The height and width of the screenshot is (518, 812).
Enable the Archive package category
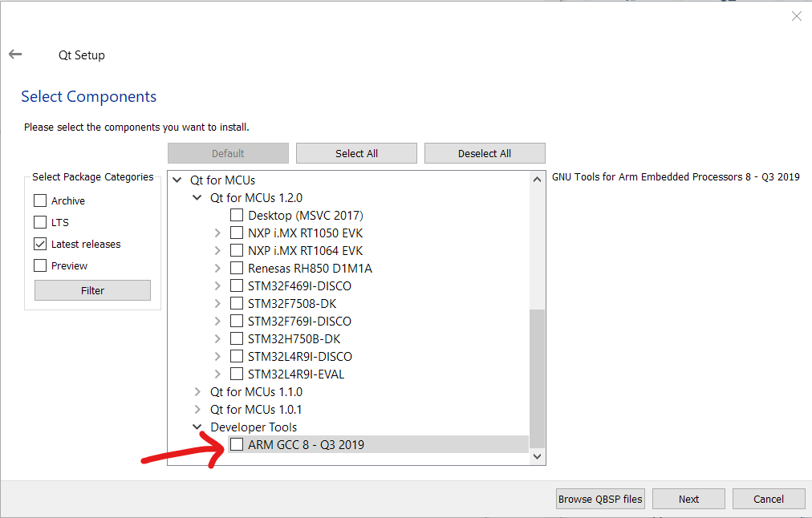(40, 200)
